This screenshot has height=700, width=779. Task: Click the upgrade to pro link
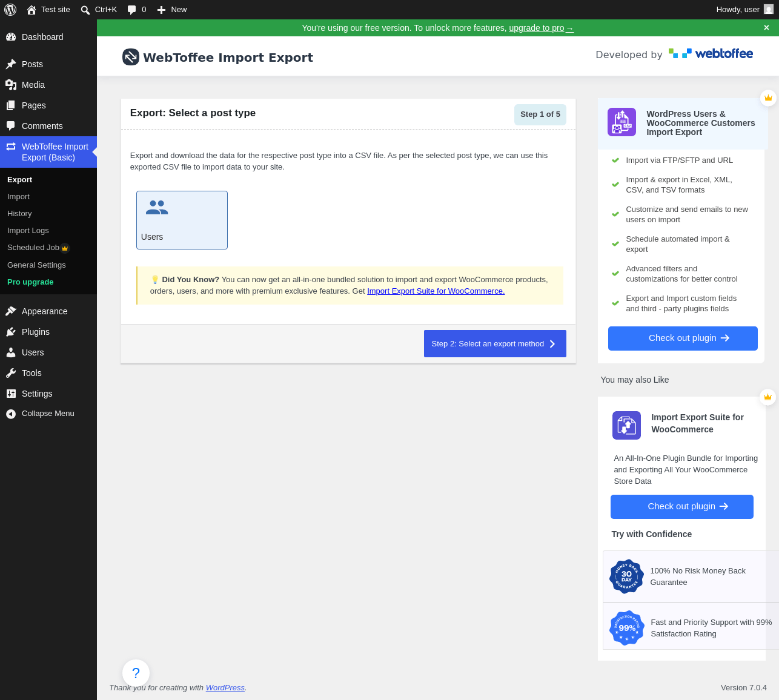click(x=541, y=28)
